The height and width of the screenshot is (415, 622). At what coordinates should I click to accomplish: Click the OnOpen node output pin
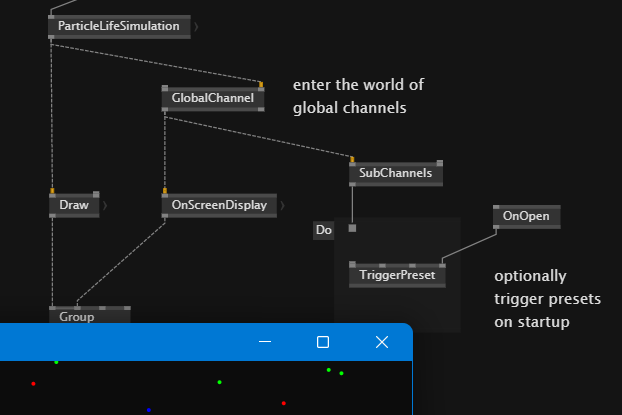(496, 227)
